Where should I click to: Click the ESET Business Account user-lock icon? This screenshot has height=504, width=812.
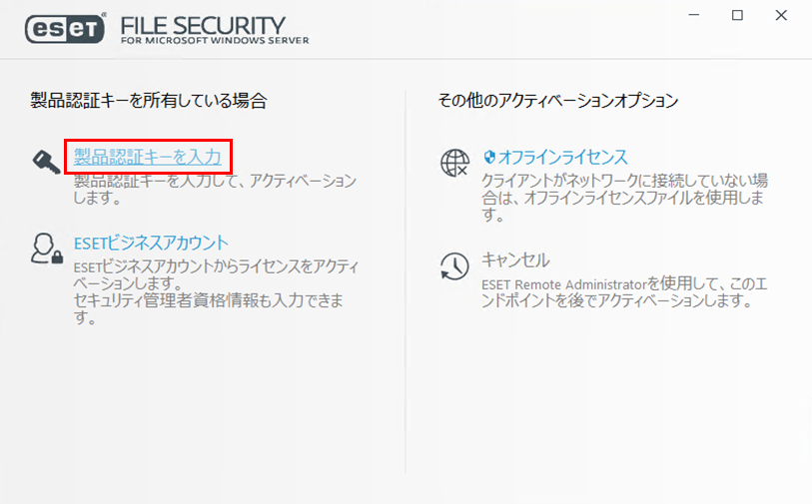click(x=47, y=248)
